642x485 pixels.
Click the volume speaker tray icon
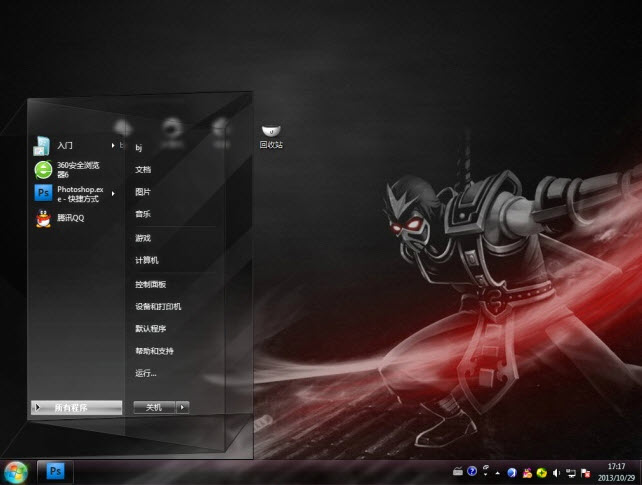click(556, 473)
